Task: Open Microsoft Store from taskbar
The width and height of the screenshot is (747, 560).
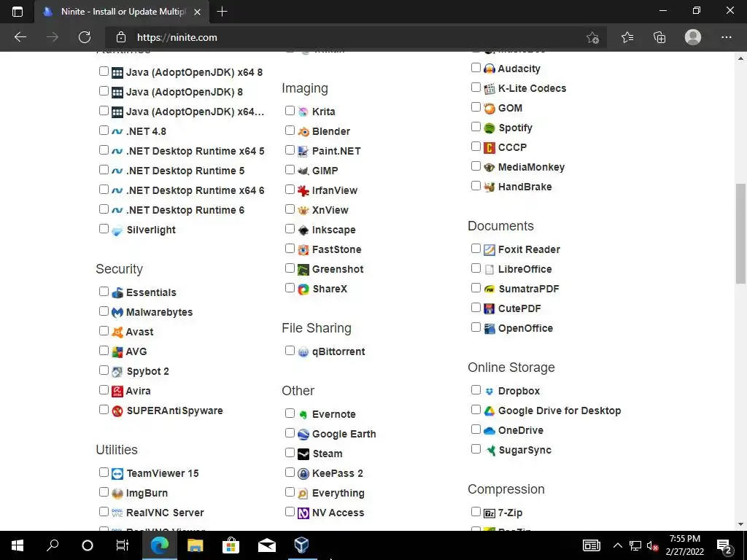Action: [231, 545]
